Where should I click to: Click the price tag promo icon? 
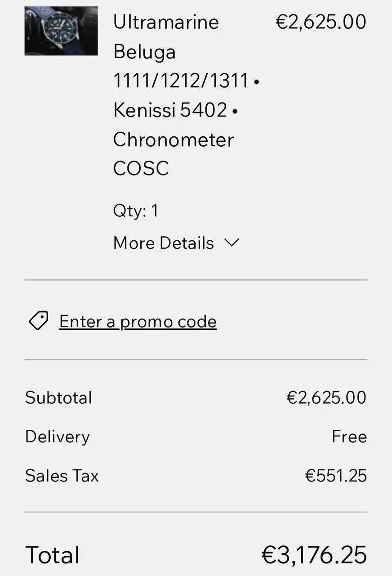tap(39, 321)
